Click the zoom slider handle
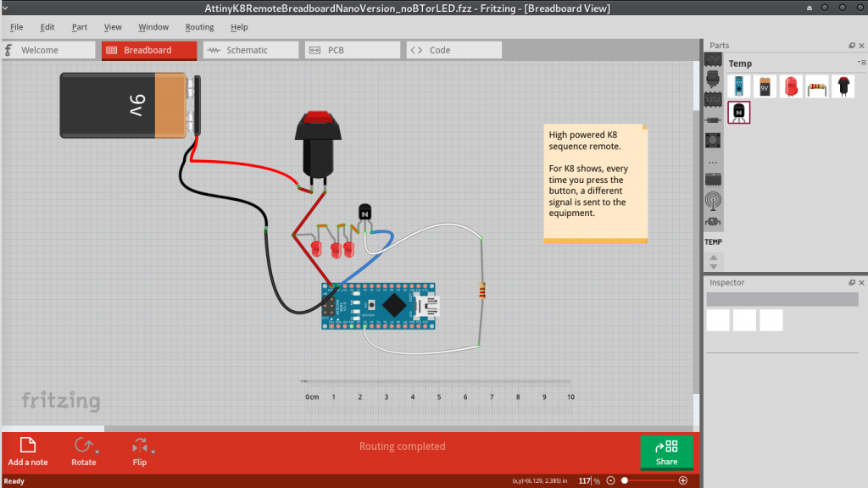Viewport: 868px width, 488px height. tap(625, 481)
